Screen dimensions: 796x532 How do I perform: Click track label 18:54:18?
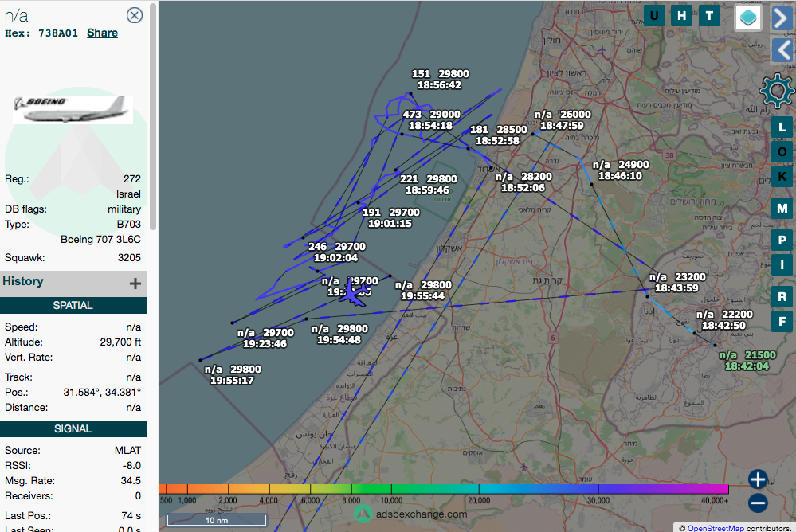[x=430, y=126]
